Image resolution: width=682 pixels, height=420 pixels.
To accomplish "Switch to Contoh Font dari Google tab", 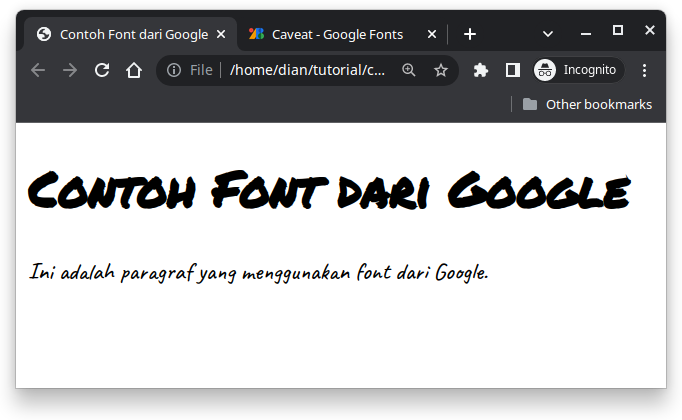I will (130, 34).
